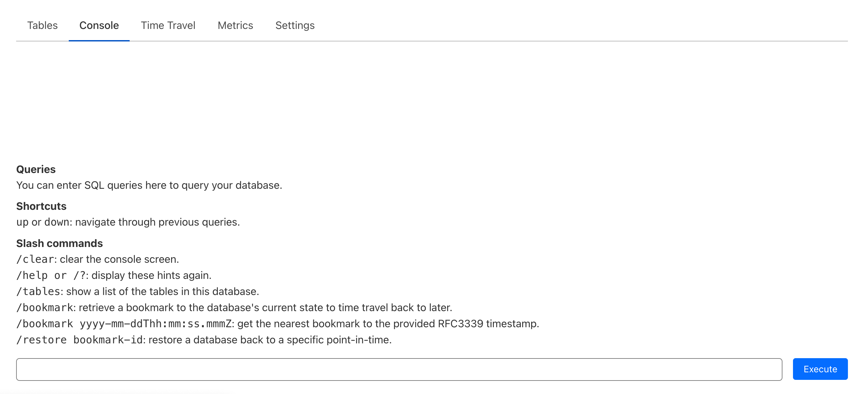The image size is (868, 394).
Task: Click the RFC3339 word in the hints
Action: (x=460, y=324)
